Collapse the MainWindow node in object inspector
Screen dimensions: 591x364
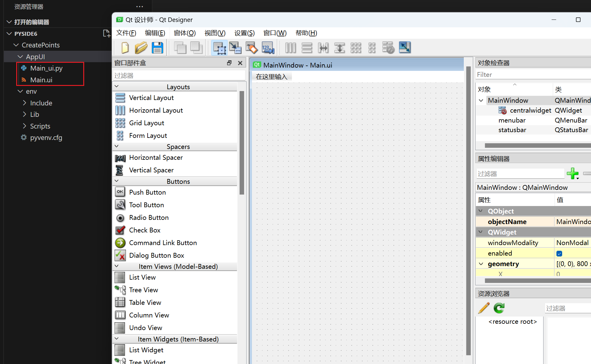click(481, 100)
